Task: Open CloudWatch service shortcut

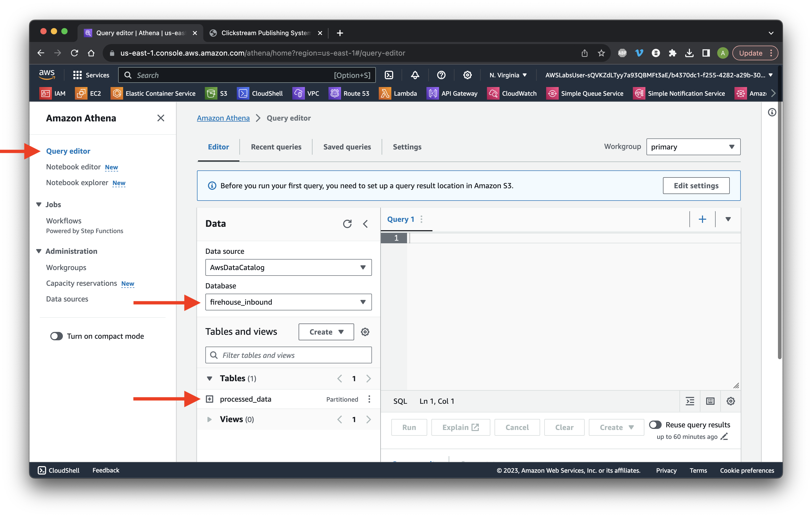Action: [512, 94]
